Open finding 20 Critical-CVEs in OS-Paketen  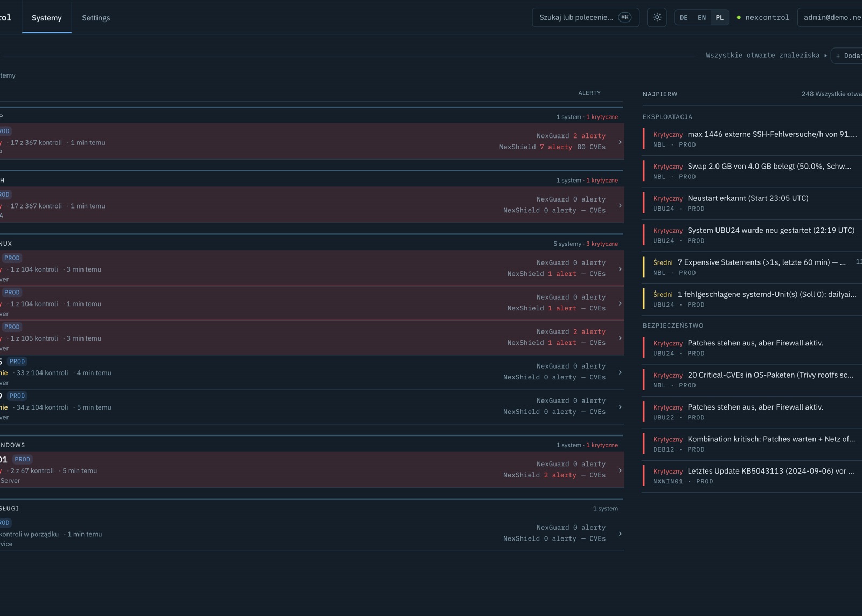tap(752, 380)
